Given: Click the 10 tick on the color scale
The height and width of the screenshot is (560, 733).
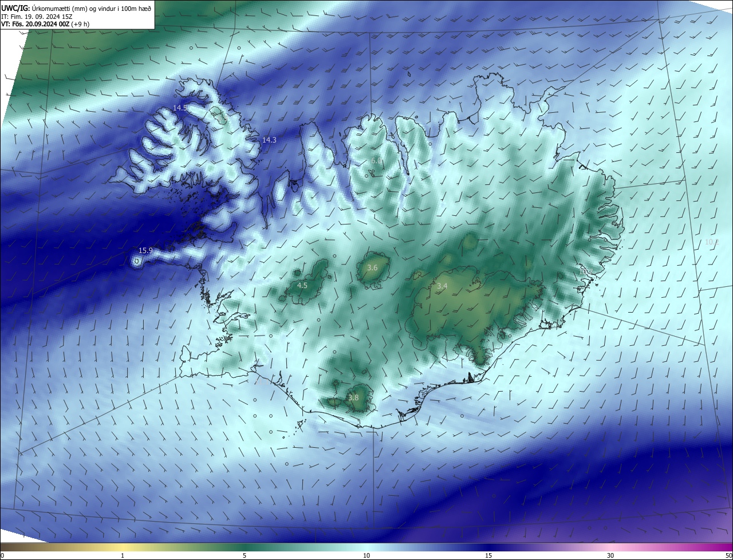Looking at the screenshot, I should (366, 555).
